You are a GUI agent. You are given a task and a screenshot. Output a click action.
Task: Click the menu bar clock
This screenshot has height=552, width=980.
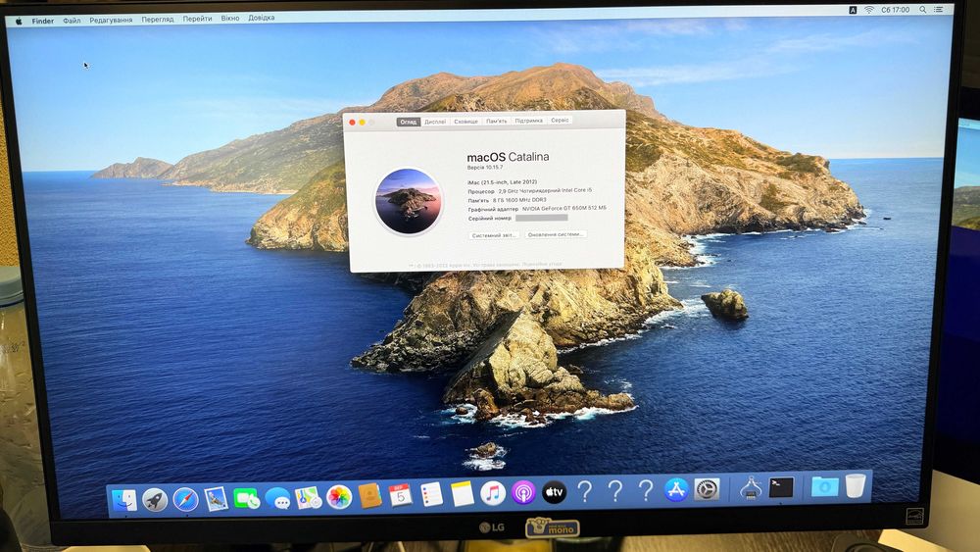[895, 10]
